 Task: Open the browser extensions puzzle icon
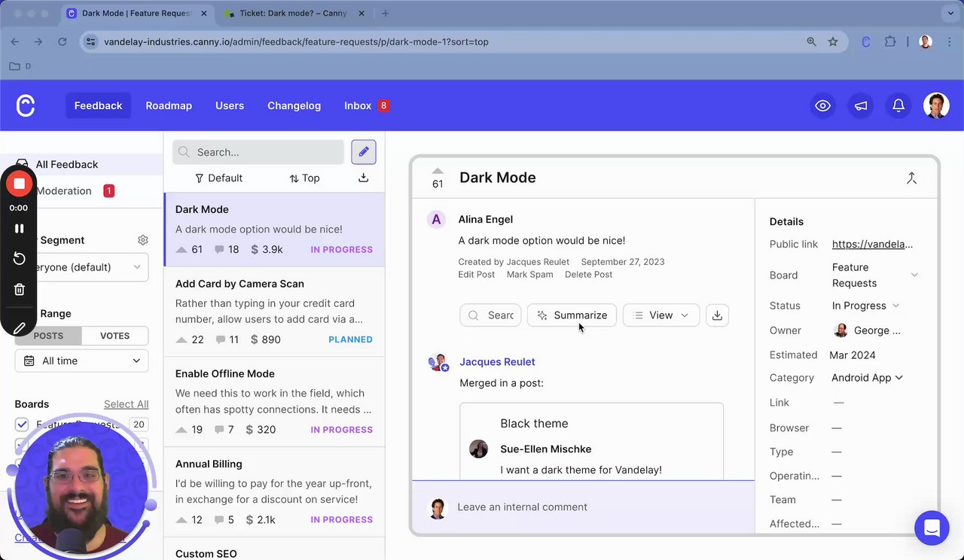(x=890, y=41)
